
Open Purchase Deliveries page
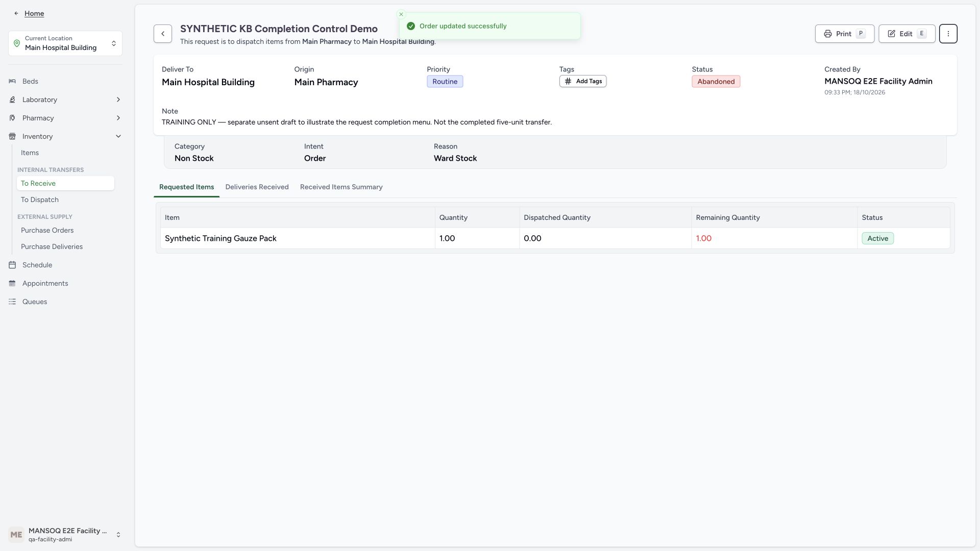[x=65, y=246]
